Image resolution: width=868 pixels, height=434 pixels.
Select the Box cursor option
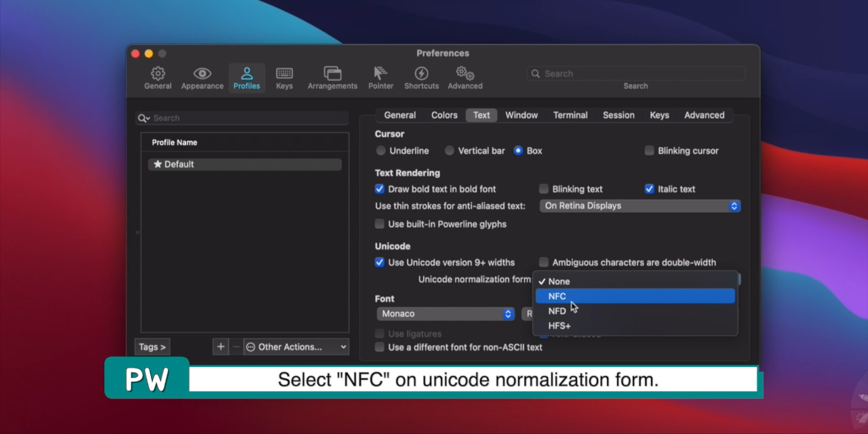518,151
